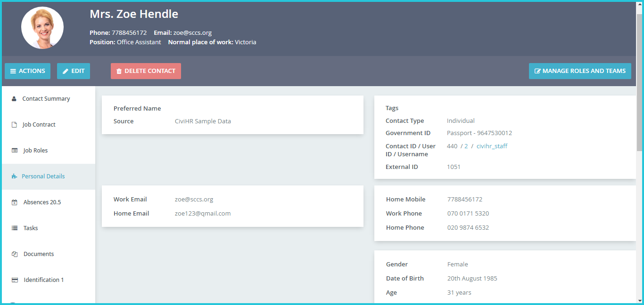Image resolution: width=644 pixels, height=305 pixels.
Task: Click the Mrs. Zoe Hendle heading
Action: tap(134, 14)
